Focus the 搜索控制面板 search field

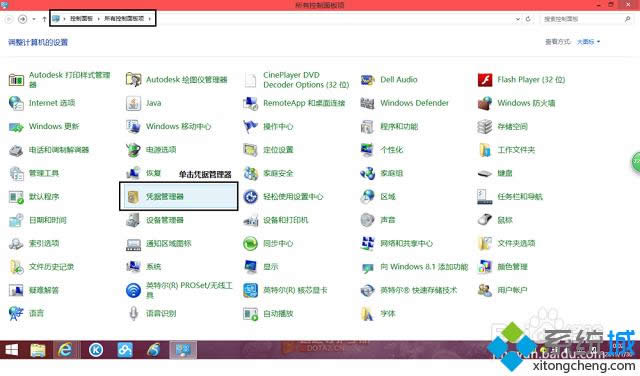(586, 19)
